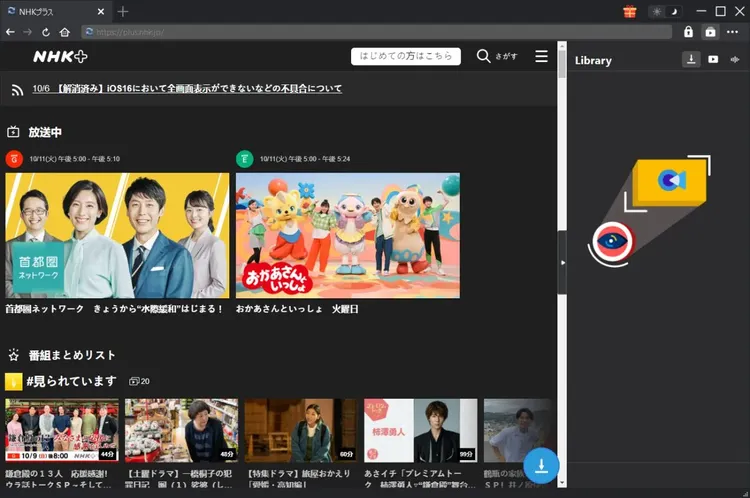
Task: Open audio tab in Library panel
Action: [736, 60]
